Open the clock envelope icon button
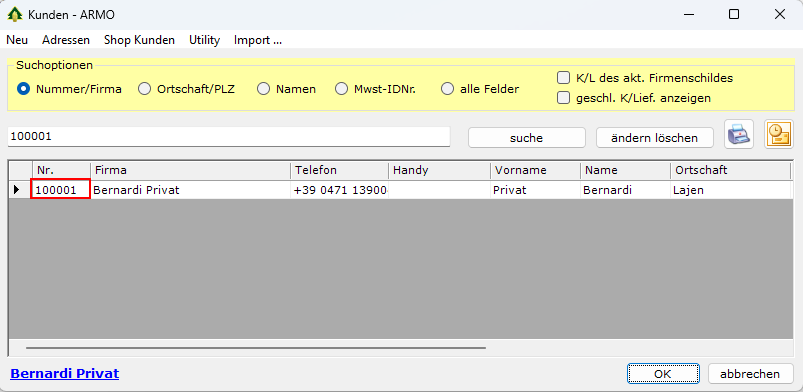This screenshot has height=392, width=803. pos(778,134)
